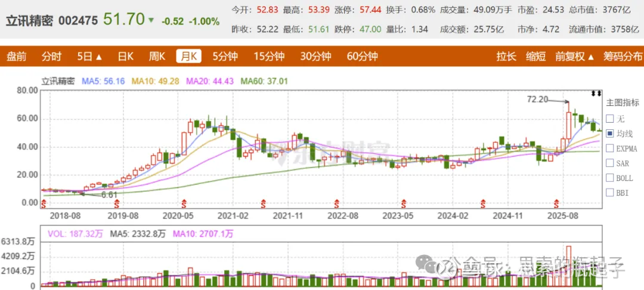
Task: Expand the 5日 multi-day dropdown
Action: coord(89,56)
